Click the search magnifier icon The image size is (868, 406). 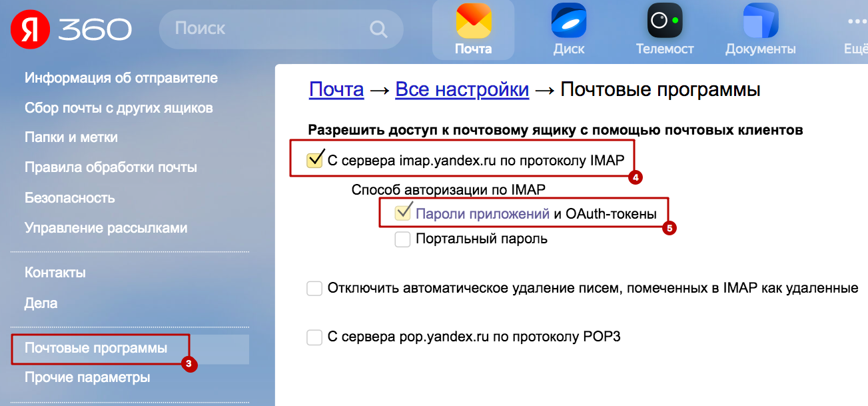coord(378,29)
